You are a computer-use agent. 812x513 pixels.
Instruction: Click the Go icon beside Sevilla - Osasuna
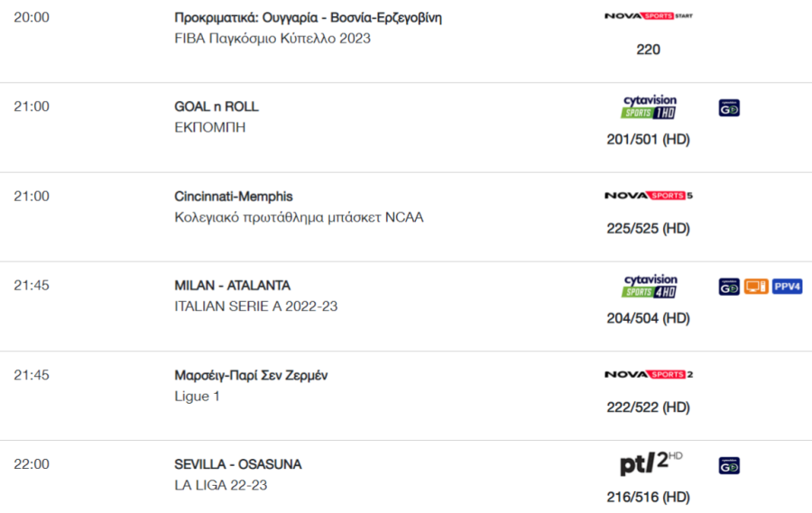[x=729, y=465]
